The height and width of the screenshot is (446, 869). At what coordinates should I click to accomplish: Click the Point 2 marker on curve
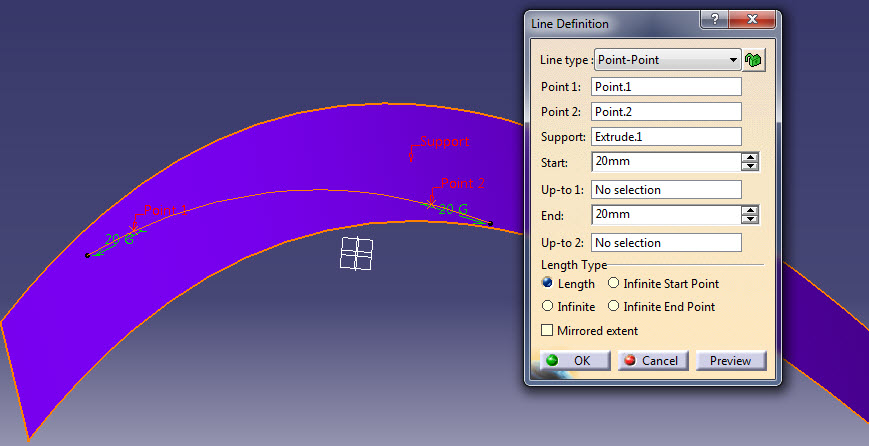[431, 203]
